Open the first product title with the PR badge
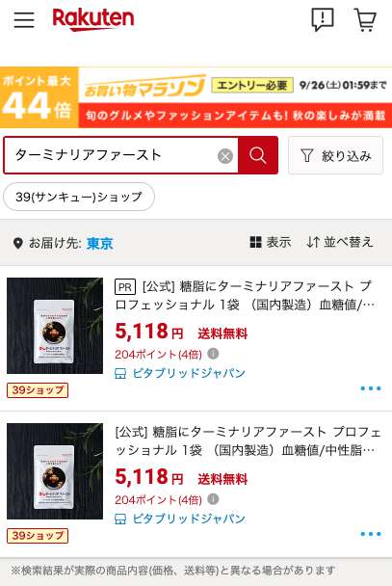 coord(245,295)
